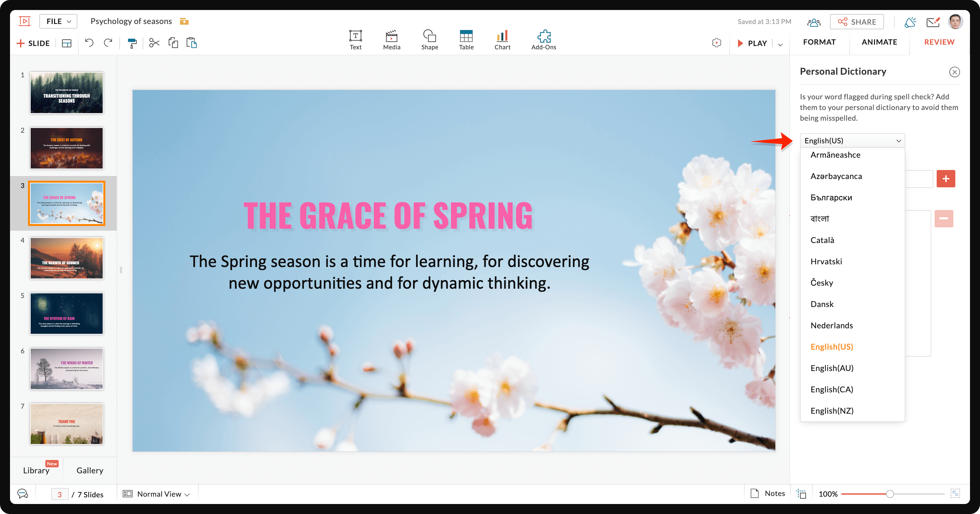Click the FORMAT panel button
This screenshot has width=980, height=514.
tap(820, 42)
